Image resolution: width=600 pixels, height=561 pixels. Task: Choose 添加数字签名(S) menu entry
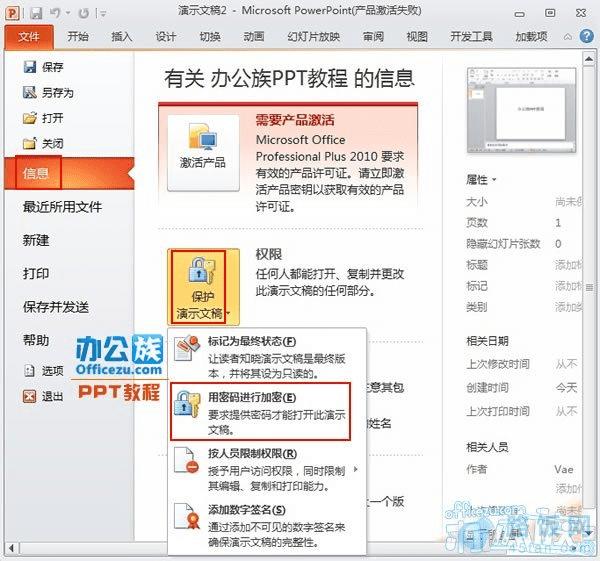pos(267,525)
